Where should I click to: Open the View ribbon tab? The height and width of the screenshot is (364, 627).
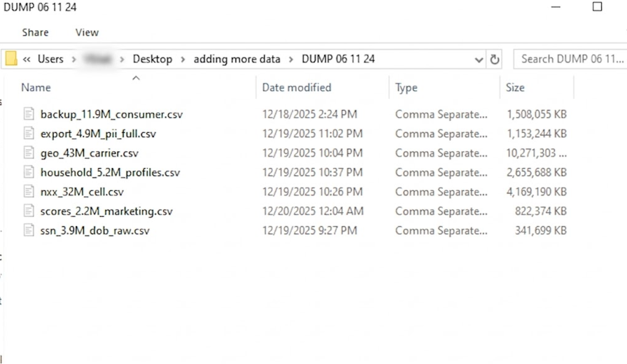87,32
